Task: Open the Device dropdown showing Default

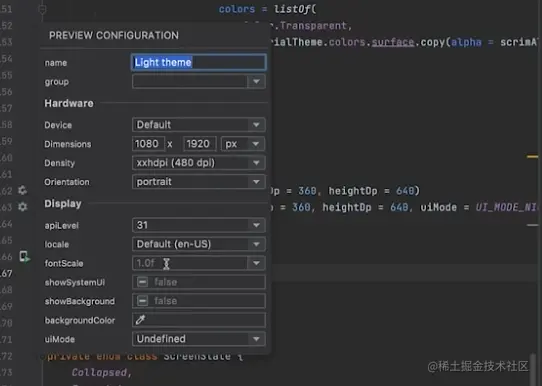Action: [199, 125]
